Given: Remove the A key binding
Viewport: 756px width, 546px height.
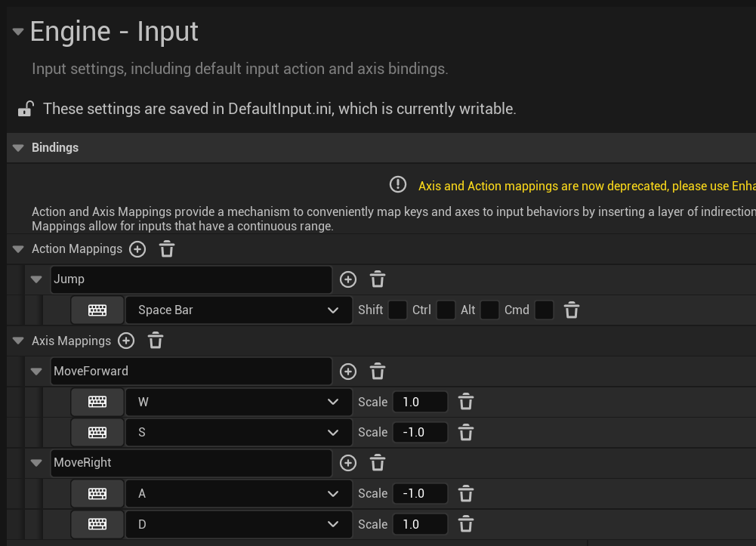Looking at the screenshot, I should [466, 493].
